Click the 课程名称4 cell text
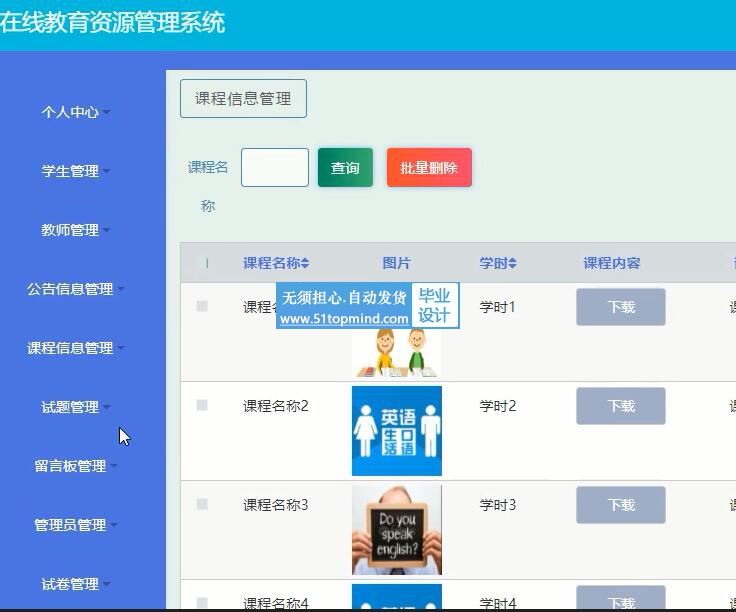The image size is (736, 612). pos(276,603)
